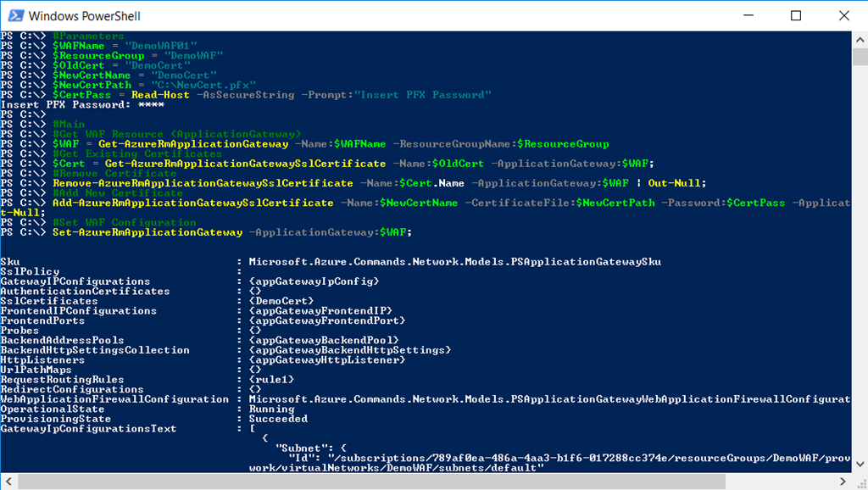Click 'Insert PFX Password: ****' line
This screenshot has width=868, height=490.
click(x=82, y=104)
